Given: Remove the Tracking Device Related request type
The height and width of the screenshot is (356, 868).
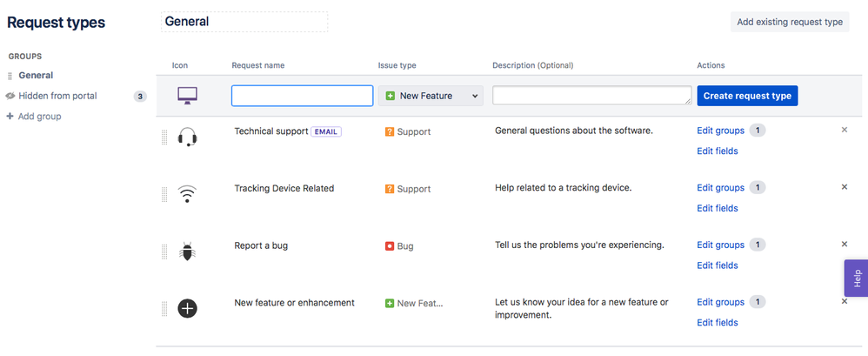Looking at the screenshot, I should point(844,187).
